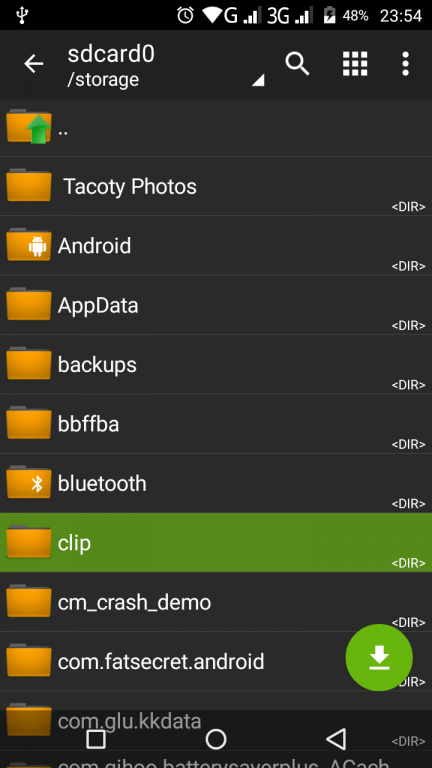Open the com.fatsecret.android folder
Screen dimensions: 432x768
216,661
